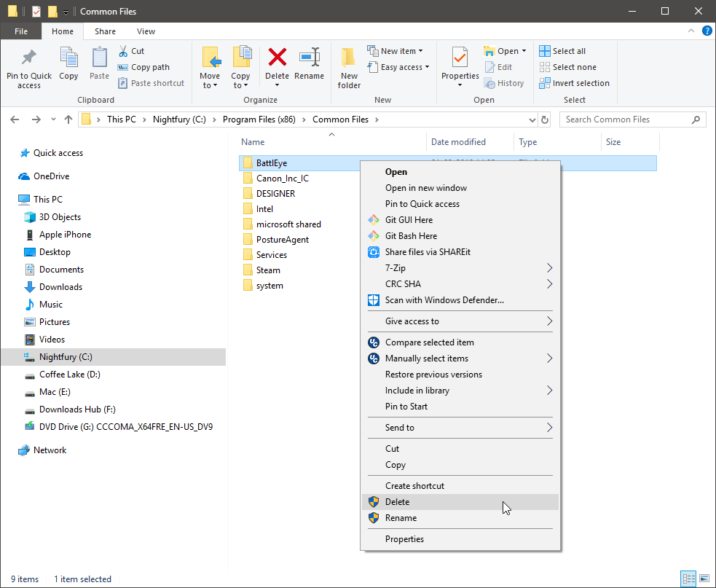This screenshot has width=716, height=588.
Task: Expand the Send to submenu
Action: click(x=460, y=428)
